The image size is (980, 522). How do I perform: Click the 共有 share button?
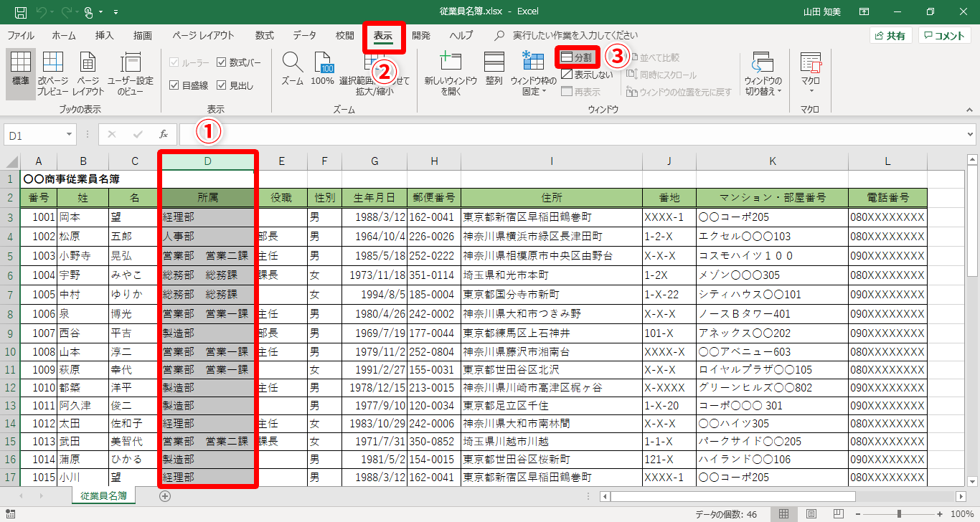click(890, 36)
